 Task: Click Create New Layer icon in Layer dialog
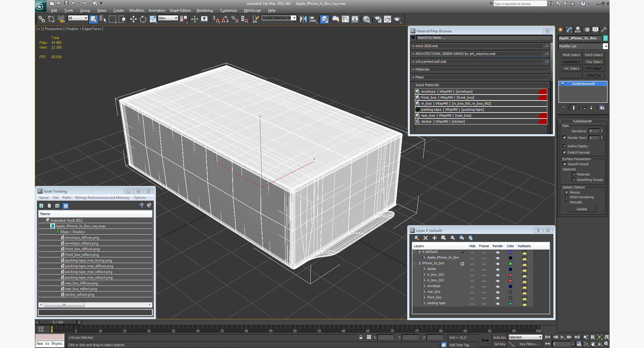tap(416, 238)
